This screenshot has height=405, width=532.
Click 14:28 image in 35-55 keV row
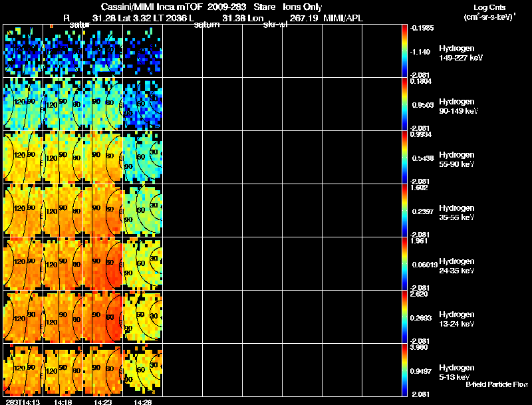coord(142,210)
